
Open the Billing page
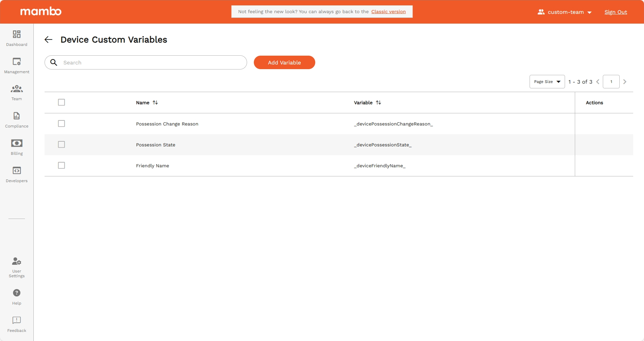pyautogui.click(x=16, y=146)
